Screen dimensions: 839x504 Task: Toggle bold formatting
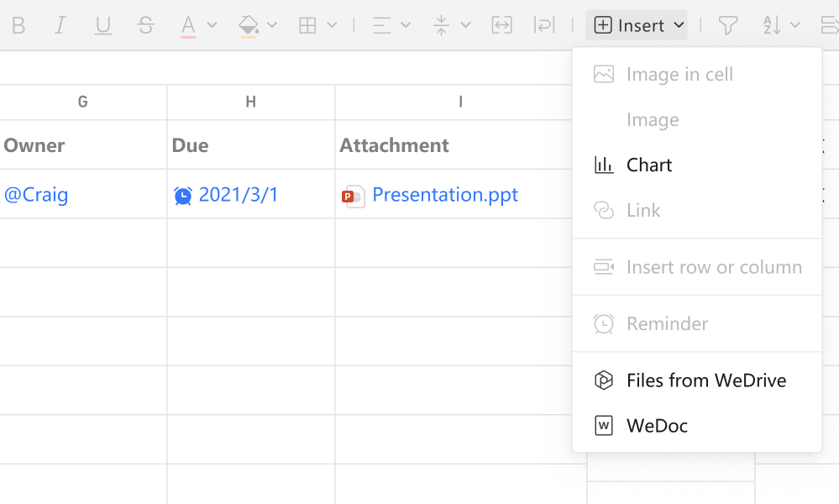coord(18,25)
